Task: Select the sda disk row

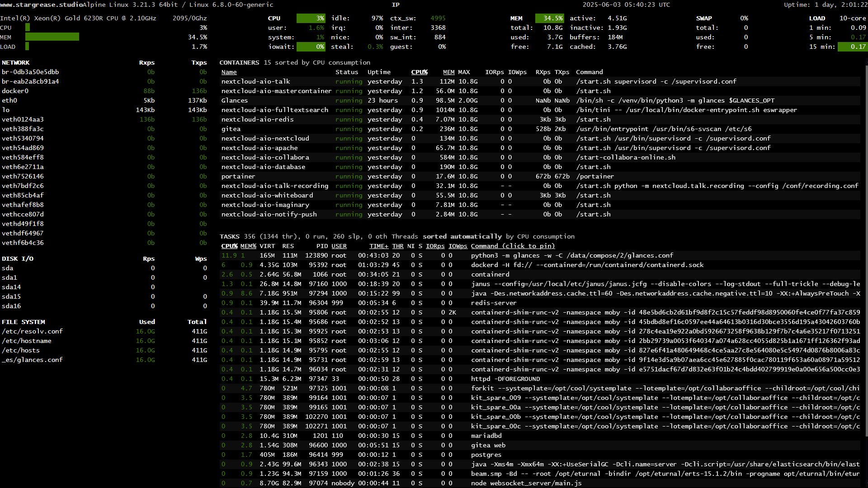Action: coord(104,268)
